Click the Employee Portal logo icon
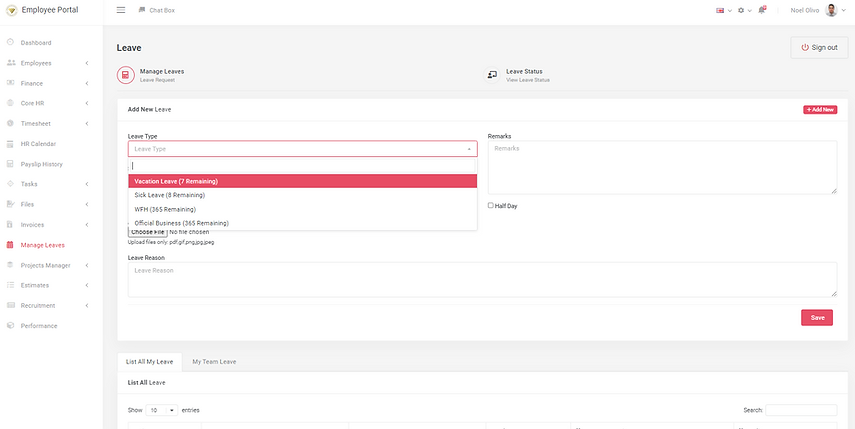 point(11,10)
